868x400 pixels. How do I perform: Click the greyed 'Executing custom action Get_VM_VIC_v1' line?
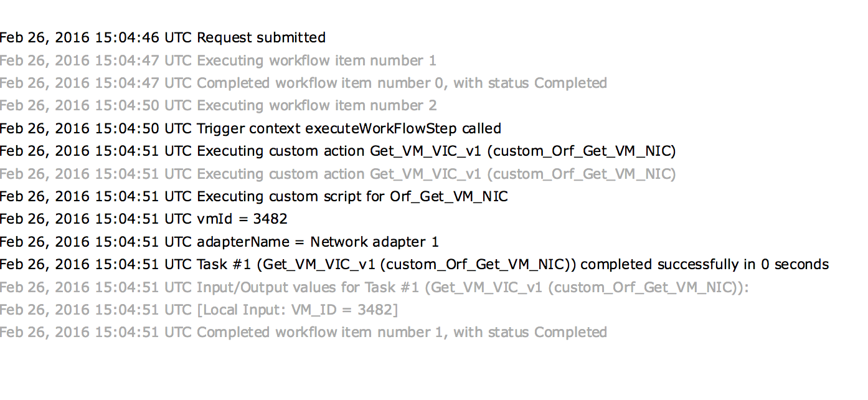pyautogui.click(x=337, y=174)
